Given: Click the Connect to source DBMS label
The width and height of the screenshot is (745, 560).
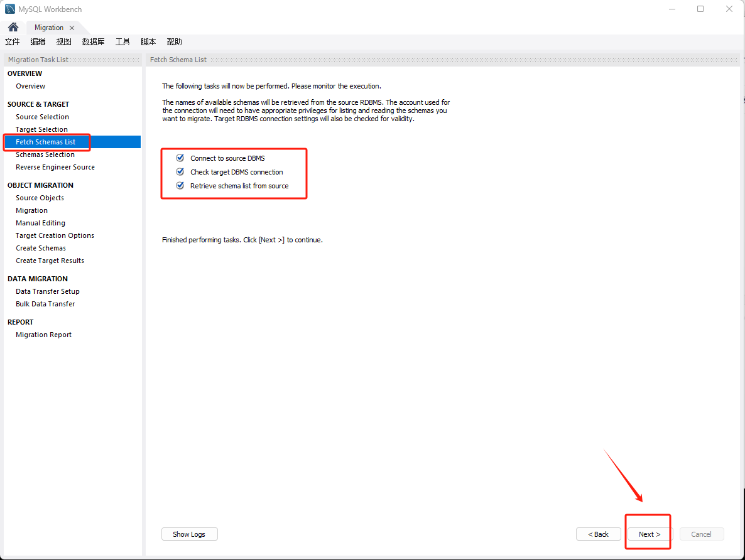Looking at the screenshot, I should coord(227,158).
